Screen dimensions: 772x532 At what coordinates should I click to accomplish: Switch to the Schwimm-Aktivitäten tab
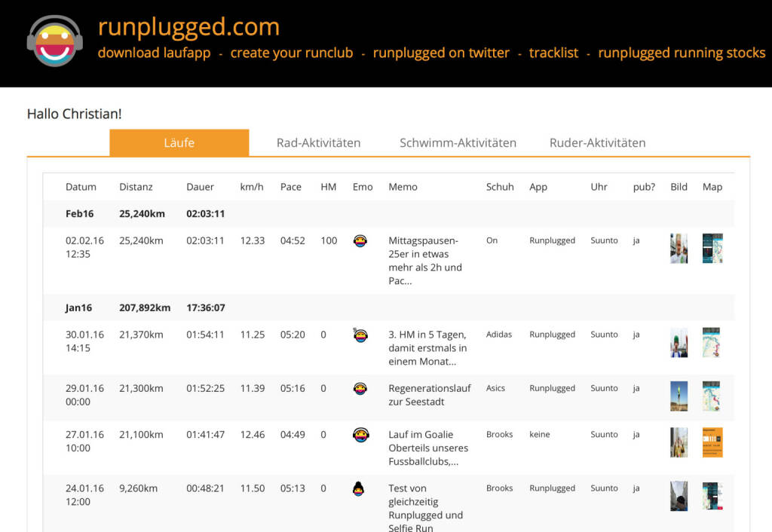tap(458, 142)
